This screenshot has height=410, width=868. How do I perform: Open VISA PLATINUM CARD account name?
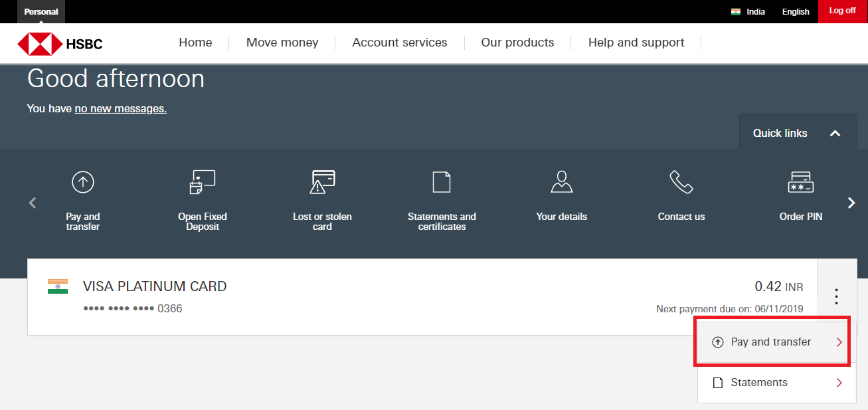[155, 286]
